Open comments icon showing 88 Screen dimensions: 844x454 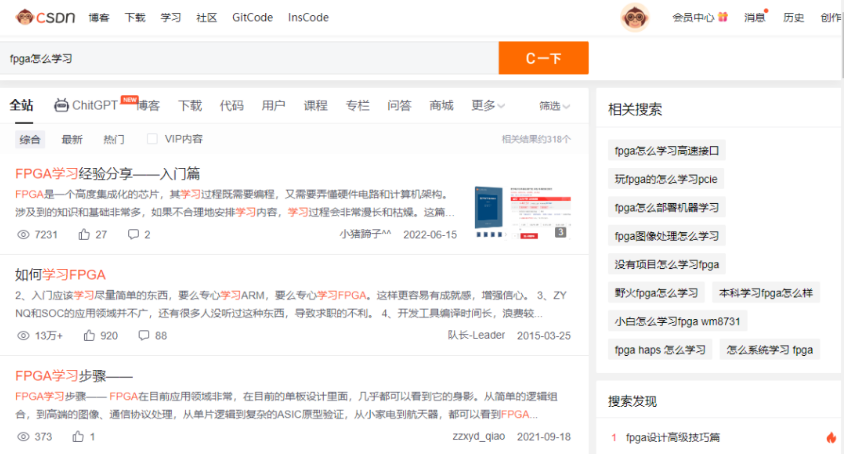144,336
